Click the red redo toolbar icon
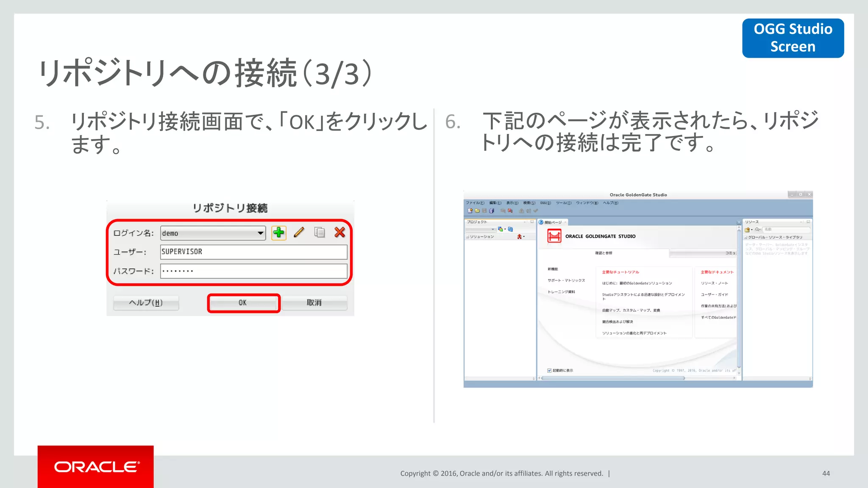Screen dimensions: 868x488 (x=510, y=211)
